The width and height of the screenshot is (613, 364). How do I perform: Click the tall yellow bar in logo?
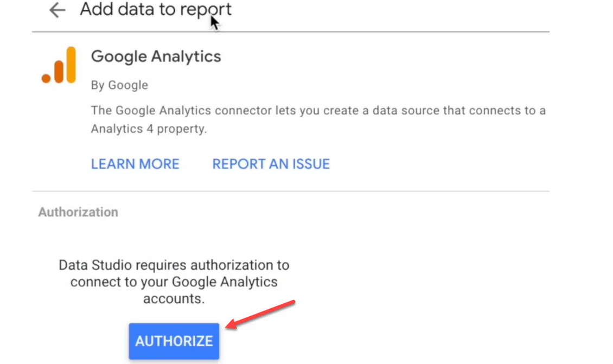[x=71, y=65]
